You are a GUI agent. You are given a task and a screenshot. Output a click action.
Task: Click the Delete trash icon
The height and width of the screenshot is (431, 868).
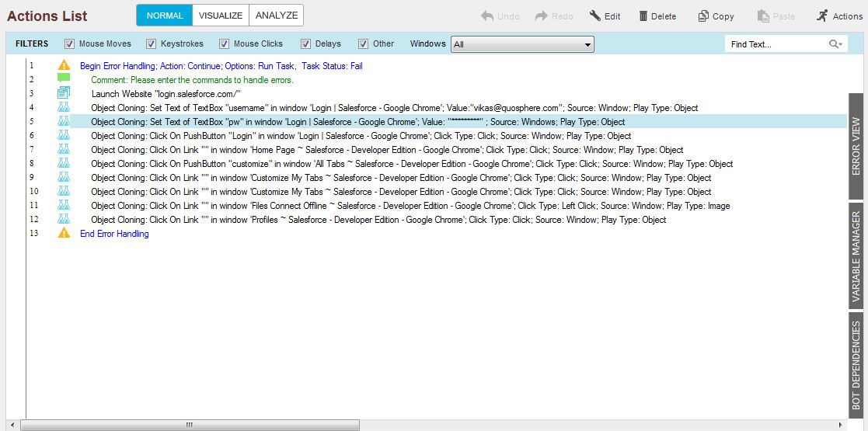click(x=643, y=16)
